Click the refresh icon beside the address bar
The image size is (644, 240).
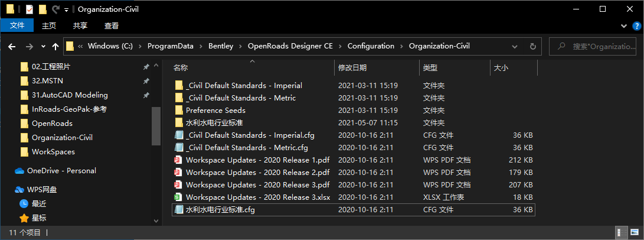tap(533, 46)
